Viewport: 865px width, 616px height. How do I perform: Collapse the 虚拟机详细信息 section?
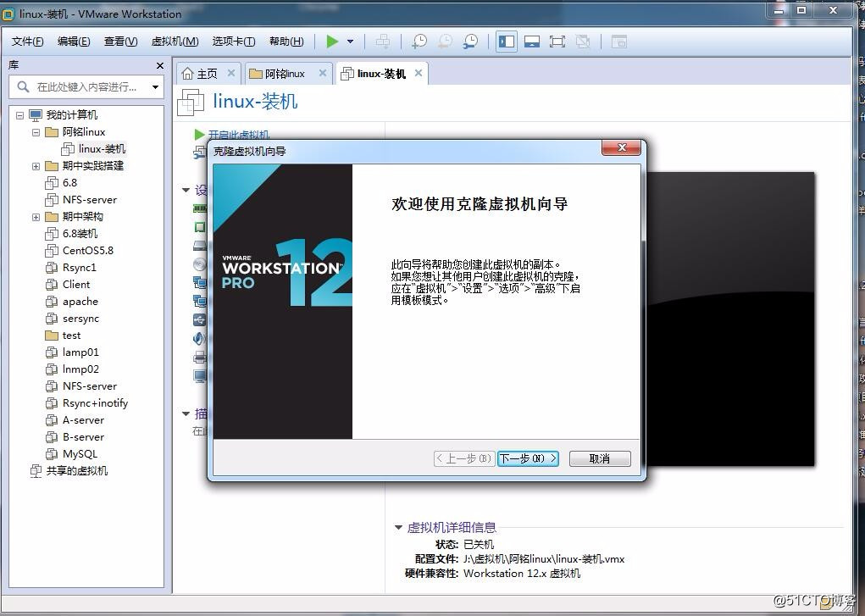coord(398,528)
